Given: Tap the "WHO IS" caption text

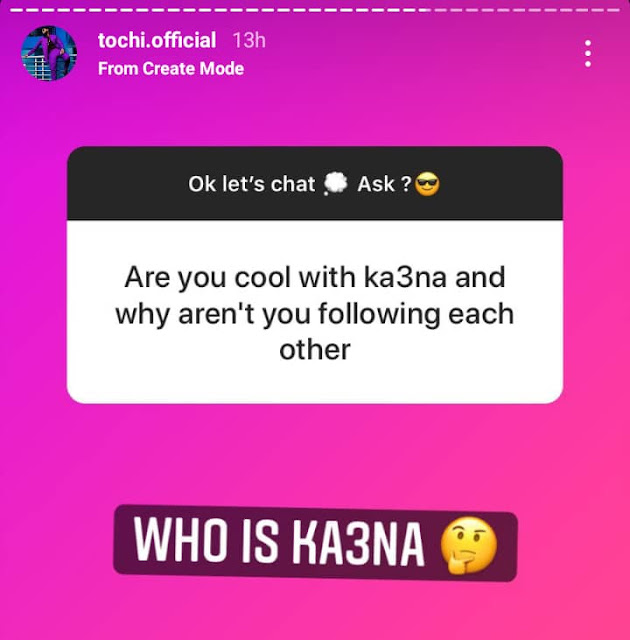Looking at the screenshot, I should (206, 543).
